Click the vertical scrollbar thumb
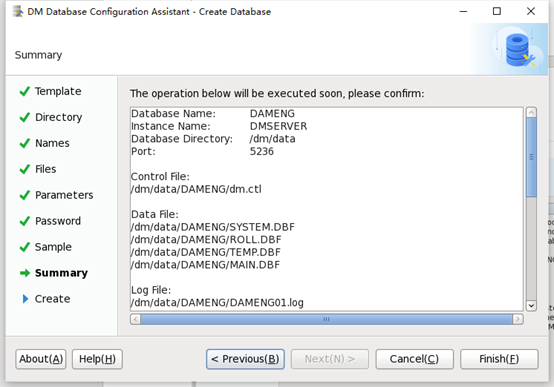Viewport: 554px width, 387px height. (531, 157)
